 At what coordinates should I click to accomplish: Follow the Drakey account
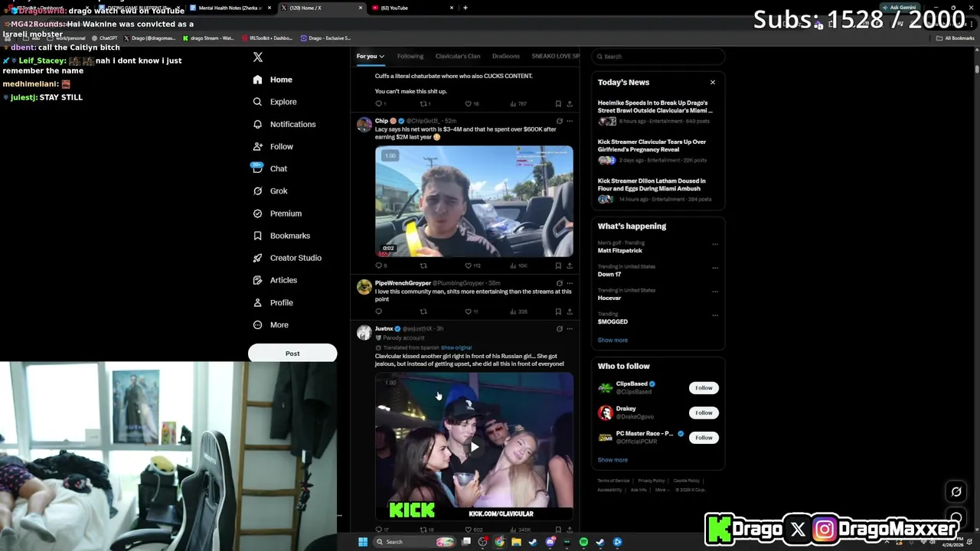(704, 412)
